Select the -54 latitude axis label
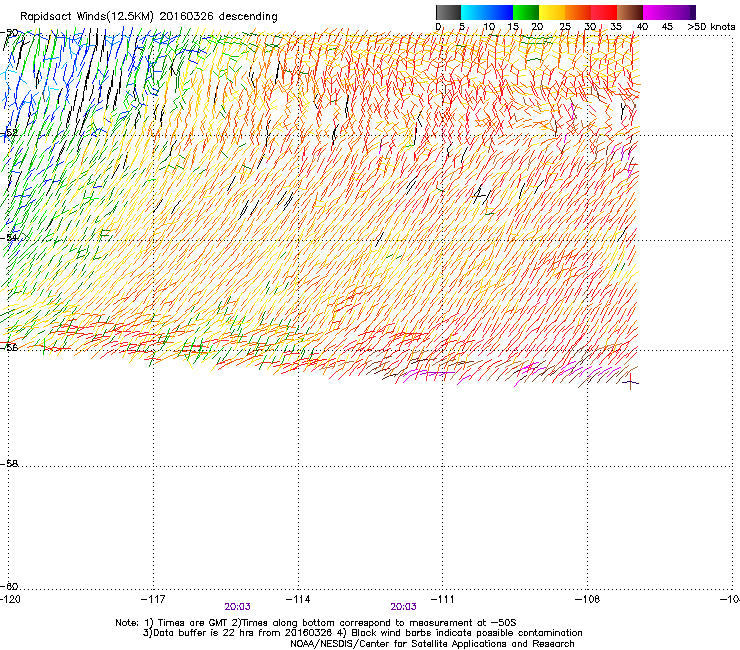The image size is (740, 650). point(9,237)
